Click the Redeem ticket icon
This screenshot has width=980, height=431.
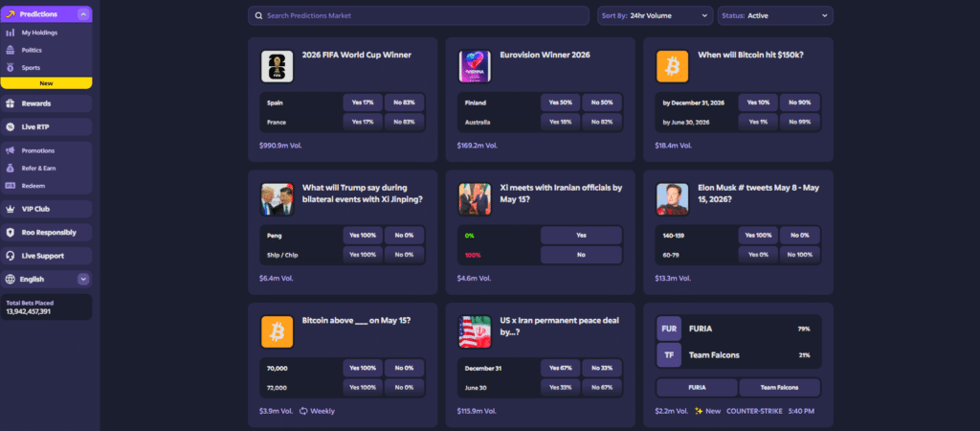coord(10,186)
